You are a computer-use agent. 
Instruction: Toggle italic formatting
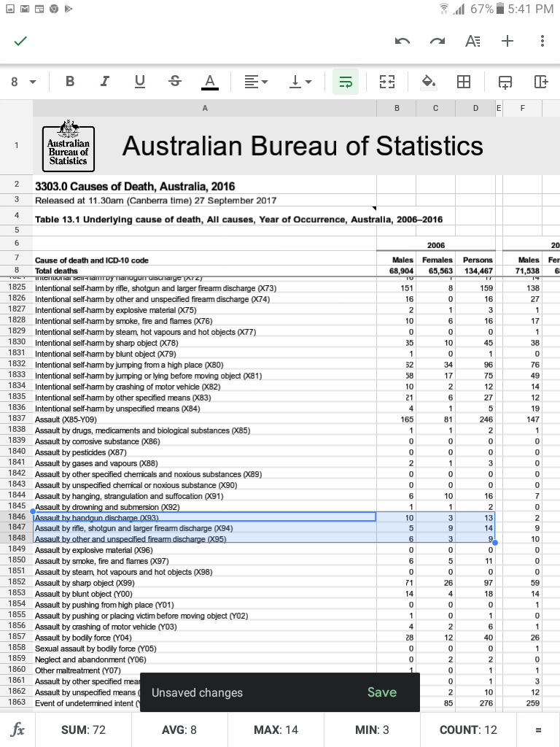(x=105, y=82)
